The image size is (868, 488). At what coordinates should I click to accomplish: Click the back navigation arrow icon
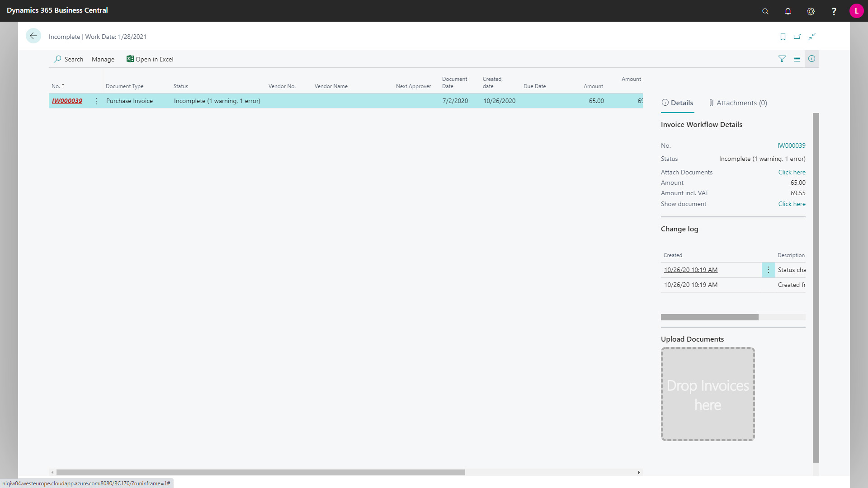click(33, 36)
